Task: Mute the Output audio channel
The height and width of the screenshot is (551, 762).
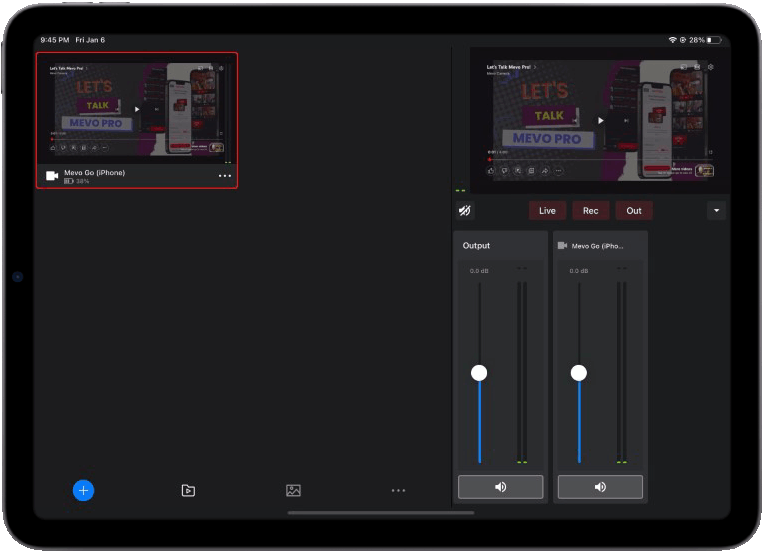Action: point(501,487)
